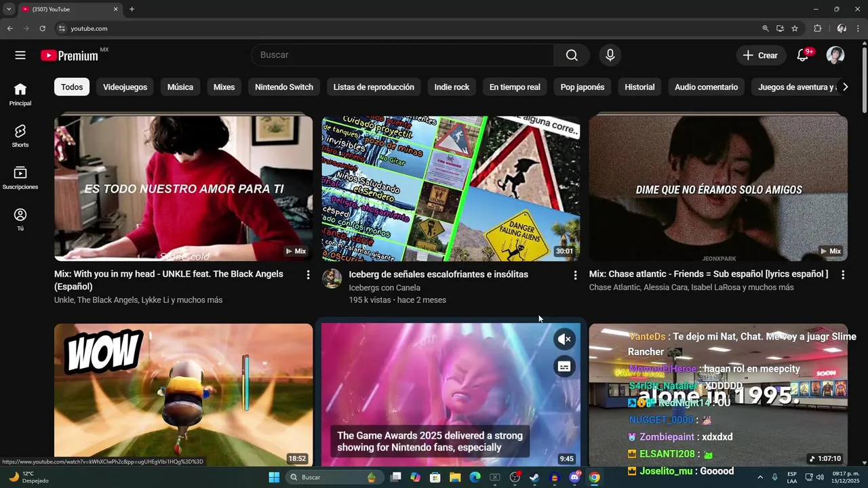Select the Música filter chip

pyautogui.click(x=180, y=87)
